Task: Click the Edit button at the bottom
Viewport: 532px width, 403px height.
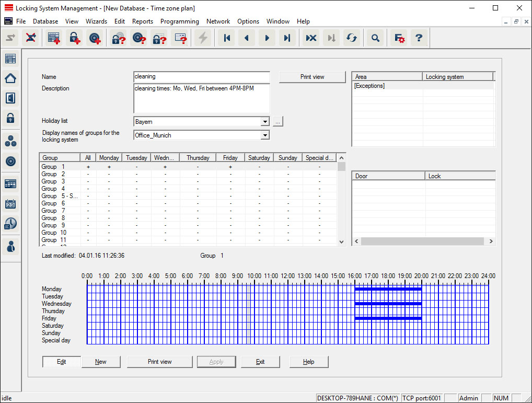Action: pos(62,362)
